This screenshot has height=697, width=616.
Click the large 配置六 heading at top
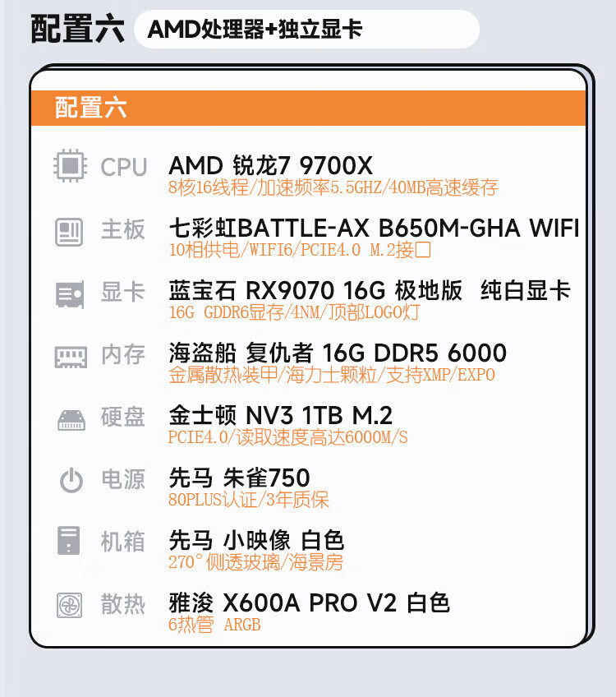pyautogui.click(x=78, y=30)
